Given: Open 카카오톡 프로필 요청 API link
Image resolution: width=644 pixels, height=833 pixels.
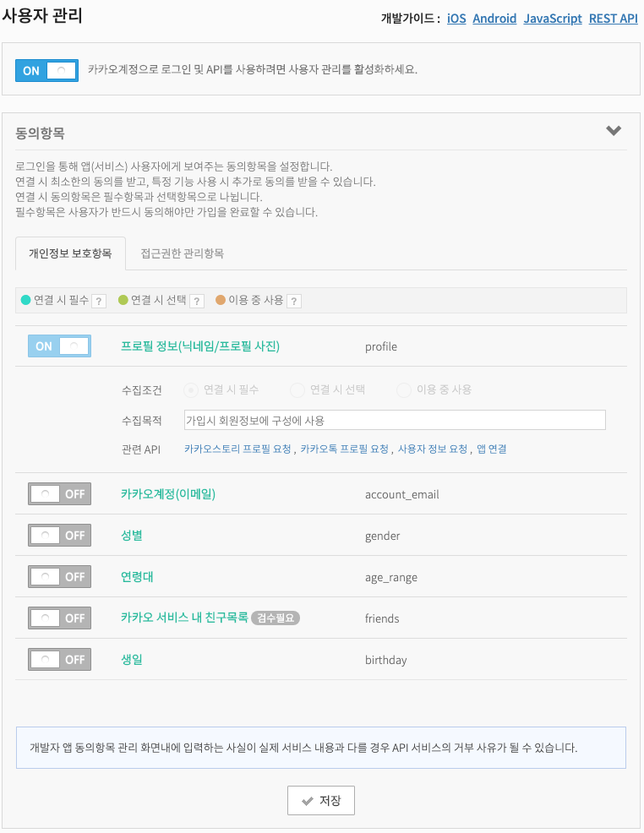Looking at the screenshot, I should 344,449.
